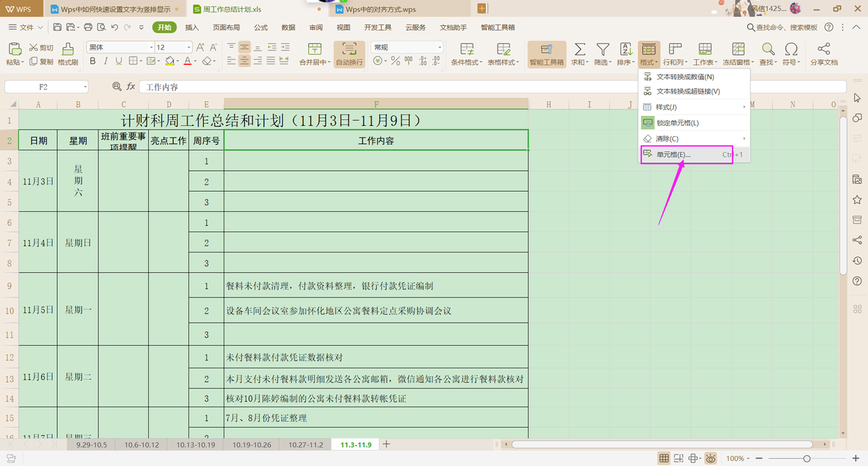The height and width of the screenshot is (466, 868).
Task: Open the font size dropdown showing 12
Action: (189, 48)
